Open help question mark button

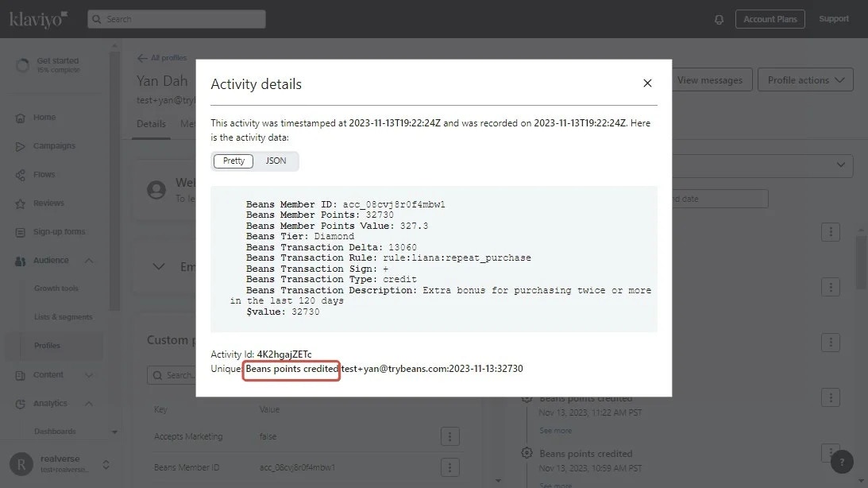coord(842,462)
